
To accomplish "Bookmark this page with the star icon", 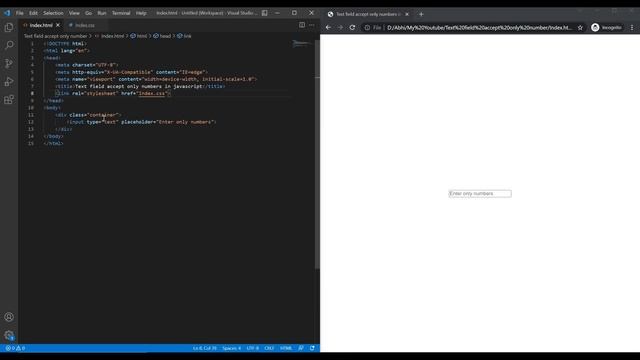I will (580, 27).
